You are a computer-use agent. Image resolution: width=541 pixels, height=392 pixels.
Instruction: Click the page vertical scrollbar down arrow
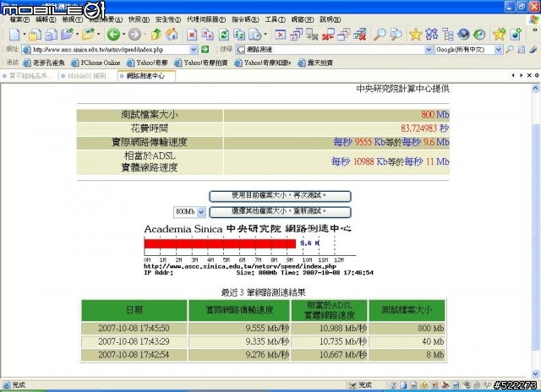[535, 373]
